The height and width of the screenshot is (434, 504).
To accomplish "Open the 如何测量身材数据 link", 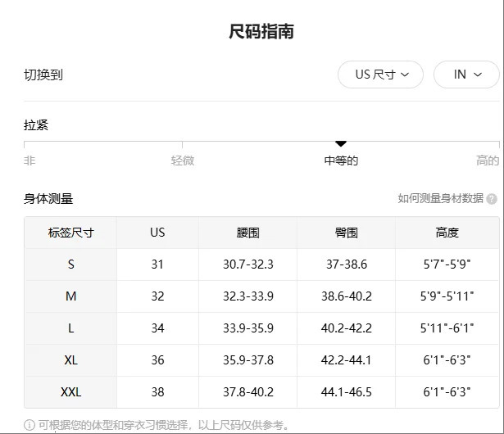I will 440,199.
